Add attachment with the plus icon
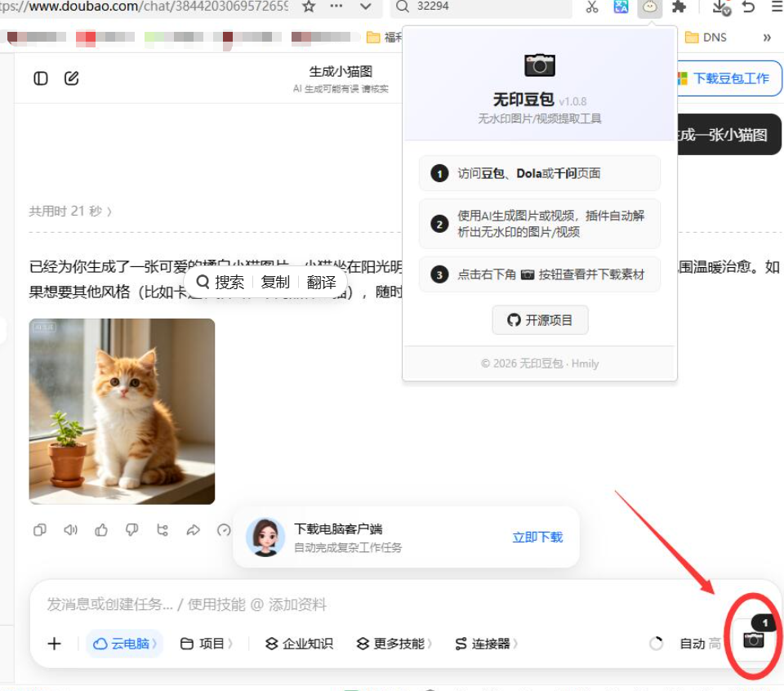The width and height of the screenshot is (784, 691). [x=54, y=644]
